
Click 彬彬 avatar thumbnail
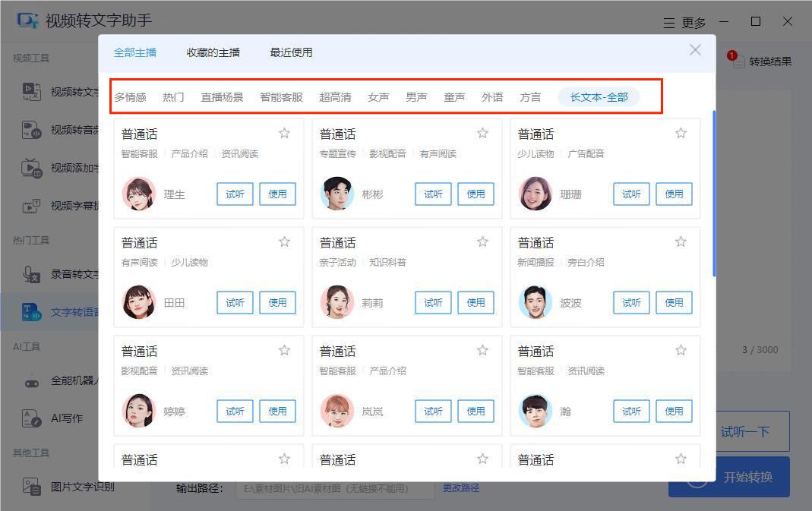[337, 194]
